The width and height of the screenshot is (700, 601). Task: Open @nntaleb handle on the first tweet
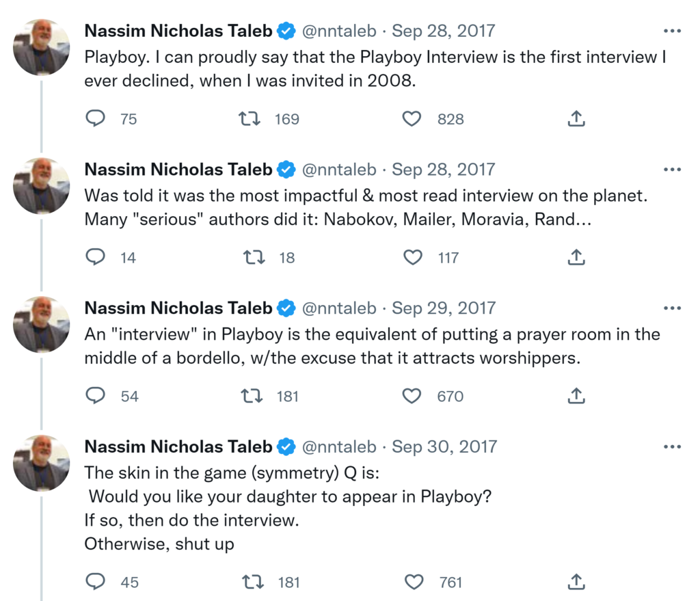[x=339, y=31]
